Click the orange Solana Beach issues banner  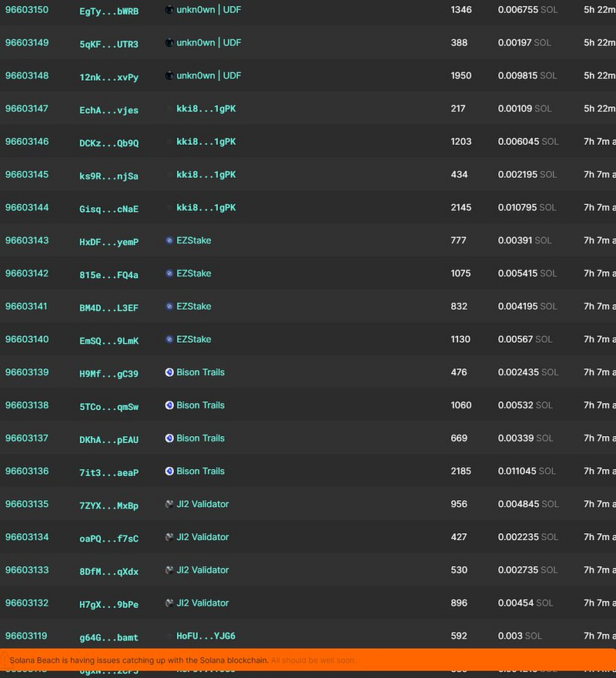point(308,660)
